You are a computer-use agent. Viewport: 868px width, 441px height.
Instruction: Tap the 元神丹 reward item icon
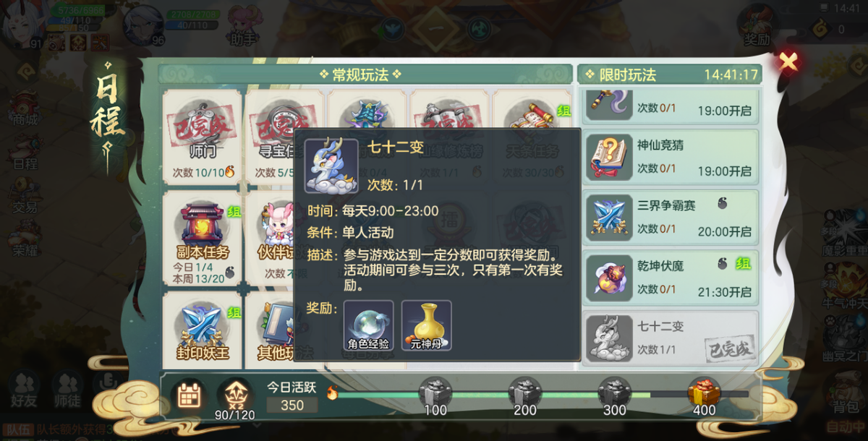coord(427,325)
